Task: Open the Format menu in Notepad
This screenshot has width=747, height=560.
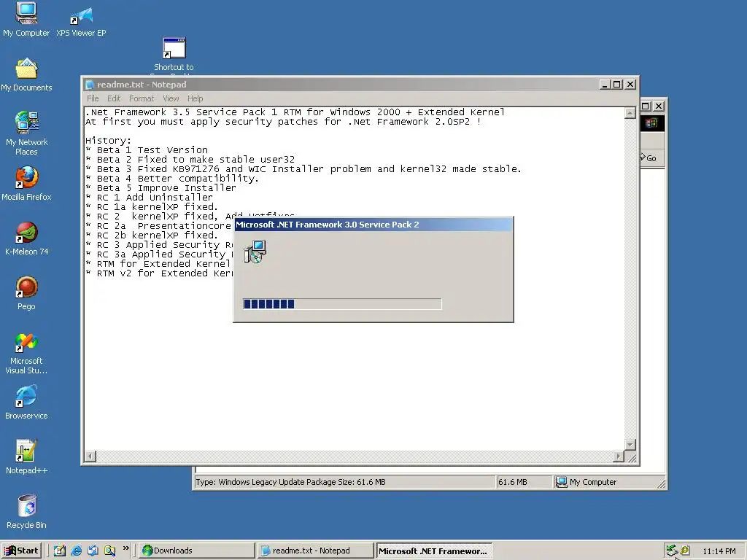Action: pyautogui.click(x=142, y=98)
